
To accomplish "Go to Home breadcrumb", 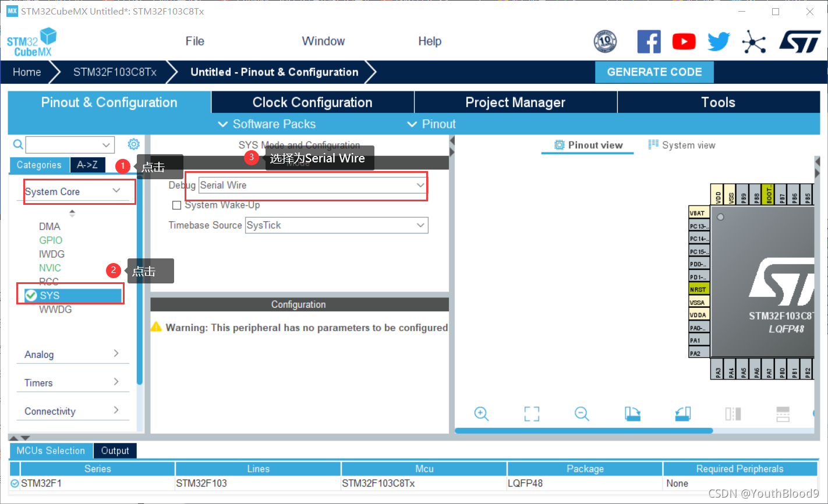I will point(27,72).
